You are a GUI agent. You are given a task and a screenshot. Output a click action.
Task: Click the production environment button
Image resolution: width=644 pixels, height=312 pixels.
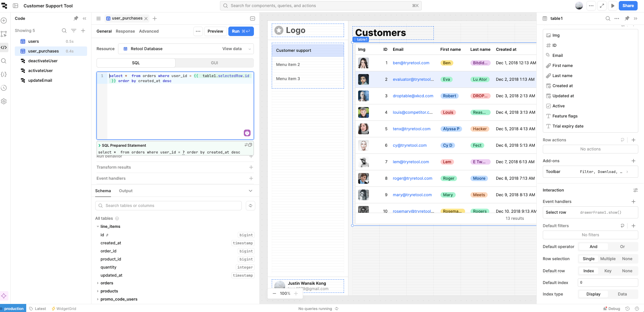[x=13, y=309]
